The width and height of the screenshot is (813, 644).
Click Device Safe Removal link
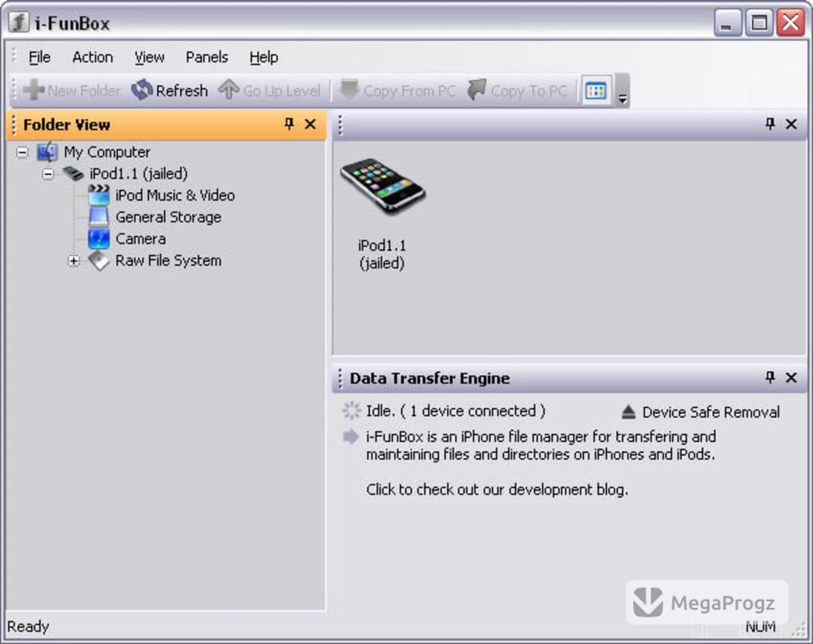tap(711, 412)
